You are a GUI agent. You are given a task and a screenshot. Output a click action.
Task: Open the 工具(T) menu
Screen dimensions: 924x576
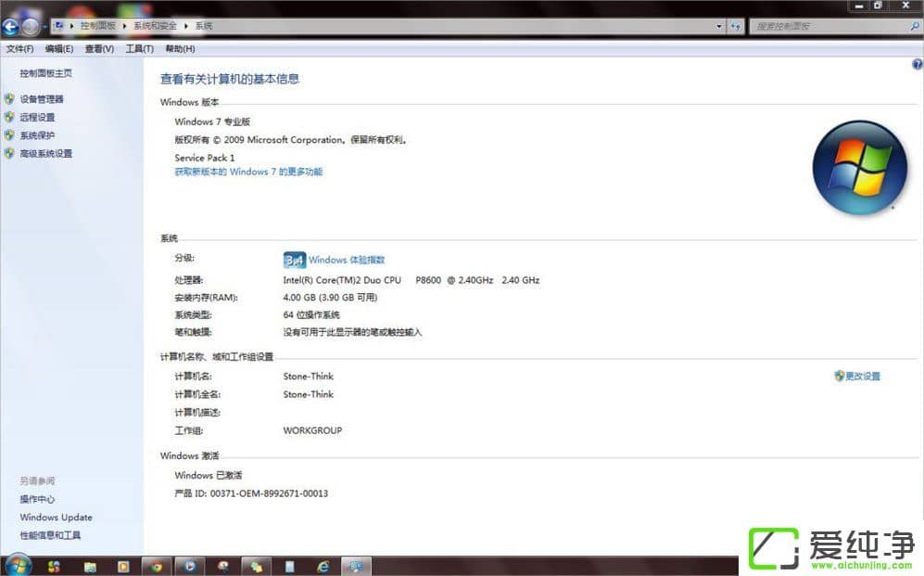point(139,48)
